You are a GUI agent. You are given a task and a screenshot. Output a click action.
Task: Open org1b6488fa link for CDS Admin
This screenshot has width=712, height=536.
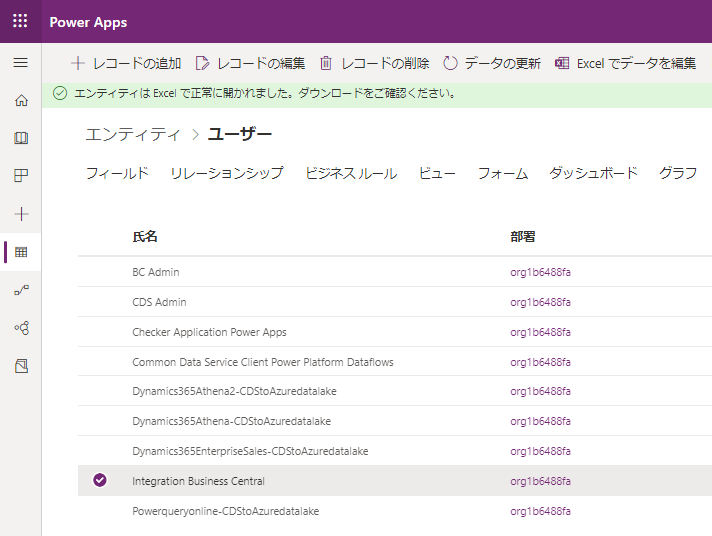(540, 302)
